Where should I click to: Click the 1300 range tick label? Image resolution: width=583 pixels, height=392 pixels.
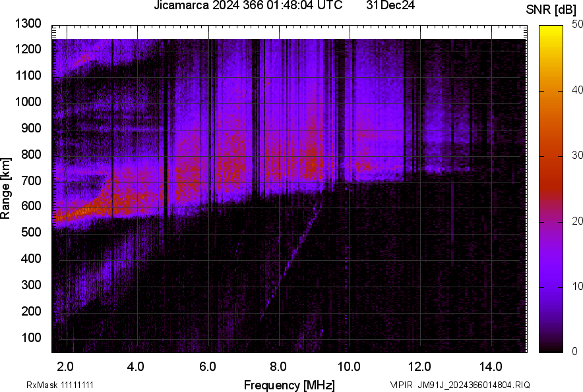(28, 24)
